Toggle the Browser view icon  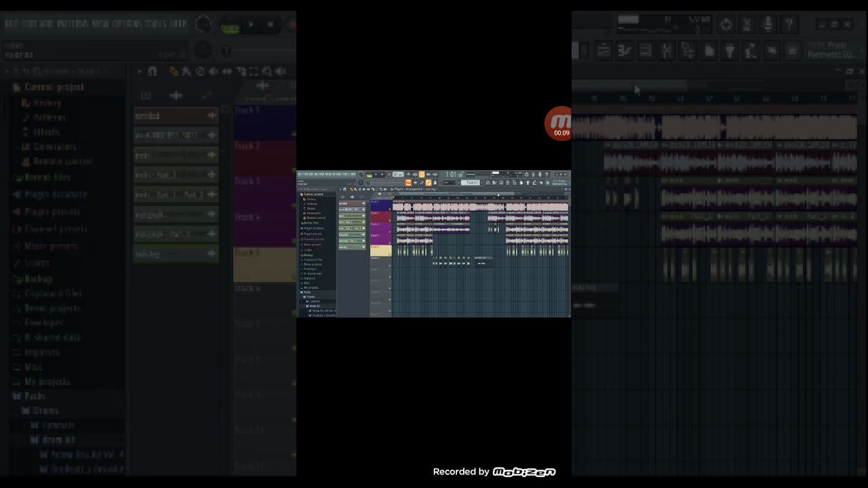point(514,182)
